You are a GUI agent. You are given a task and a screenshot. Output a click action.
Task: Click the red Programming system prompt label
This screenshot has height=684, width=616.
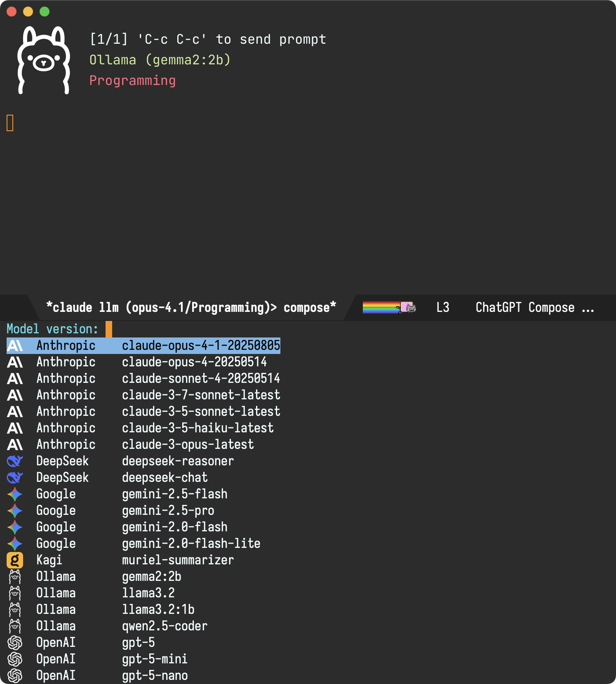(x=132, y=80)
